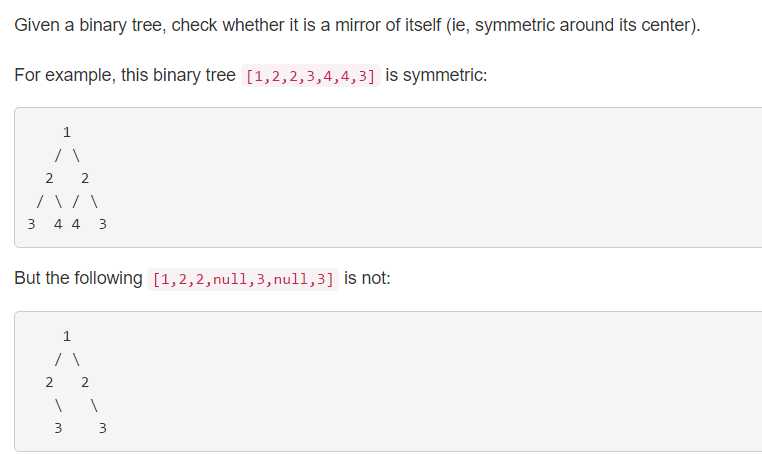The width and height of the screenshot is (762, 454).
Task: Click the right node 2 in second tree
Action: coord(85,383)
